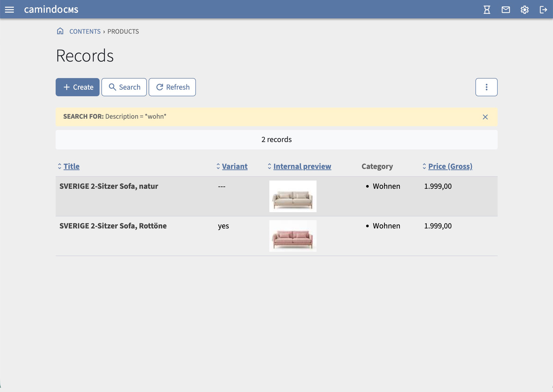This screenshot has height=392, width=553.
Task: Click Wohnen category in natur row
Action: pyautogui.click(x=386, y=186)
